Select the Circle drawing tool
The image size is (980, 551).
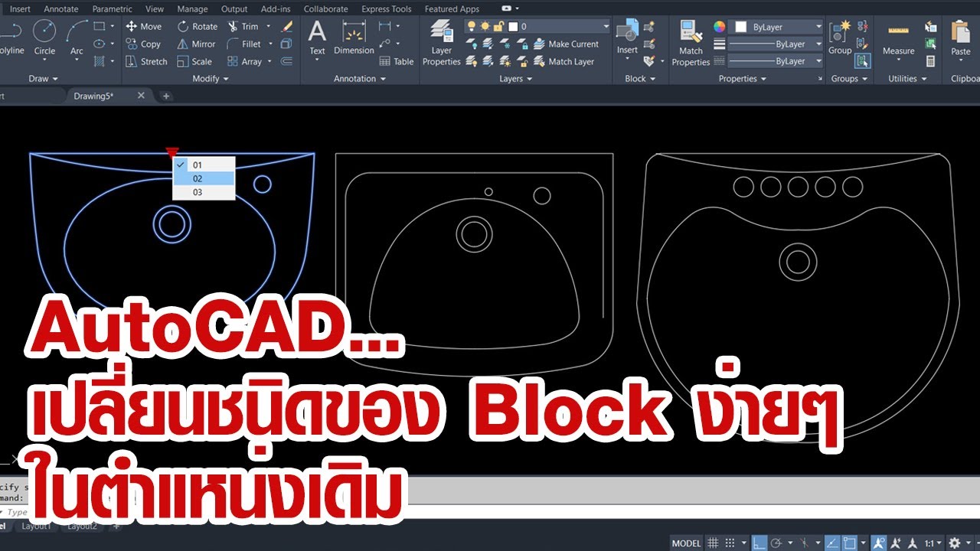coord(44,37)
